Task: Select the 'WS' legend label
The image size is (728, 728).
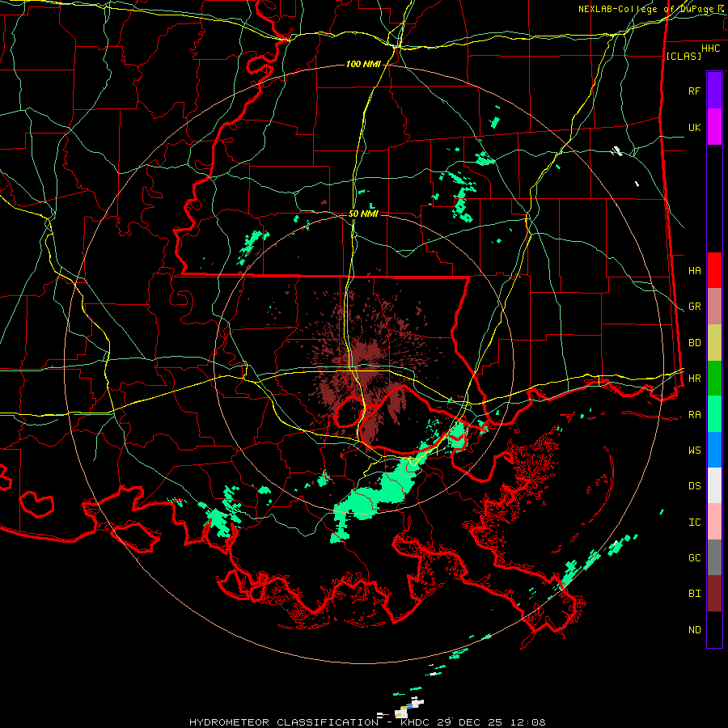Action: pos(694,451)
